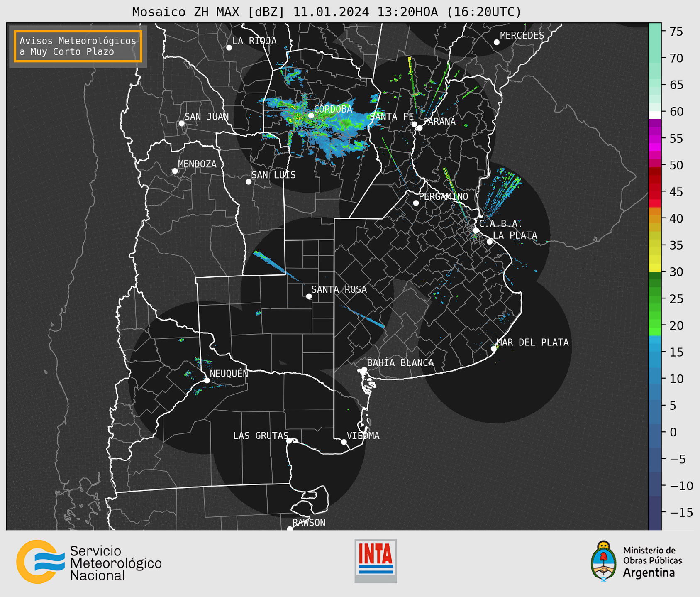Click the Mar del Plata city marker dot
700x597 pixels.
point(494,349)
